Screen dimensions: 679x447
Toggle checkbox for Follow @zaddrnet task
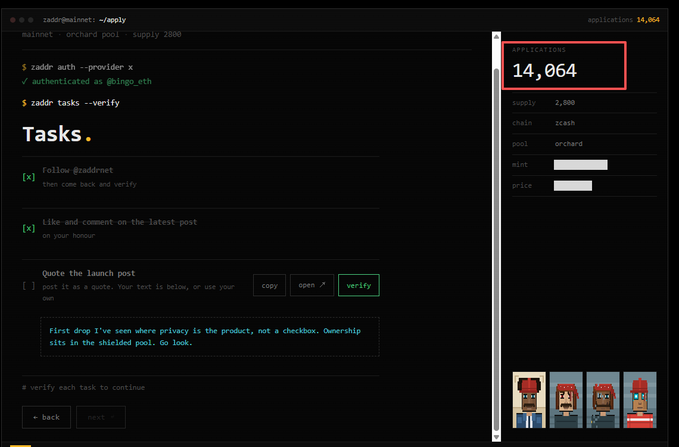pyautogui.click(x=29, y=177)
